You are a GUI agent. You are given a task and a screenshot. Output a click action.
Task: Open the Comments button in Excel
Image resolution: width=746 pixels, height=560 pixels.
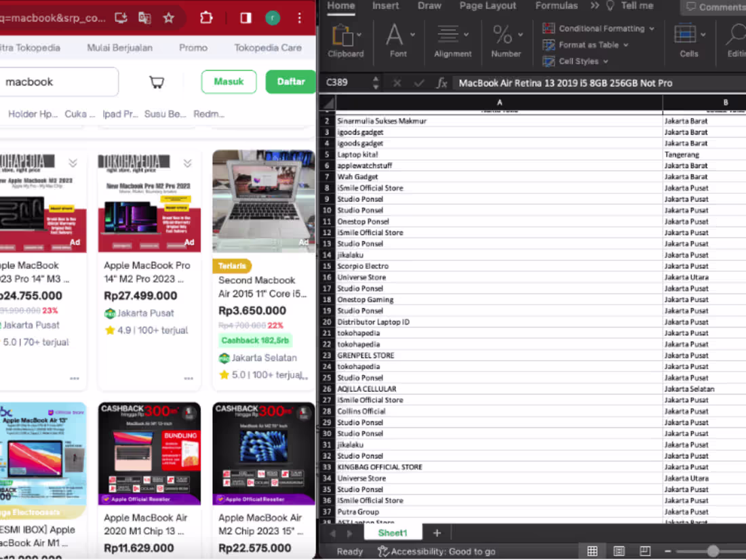[716, 7]
